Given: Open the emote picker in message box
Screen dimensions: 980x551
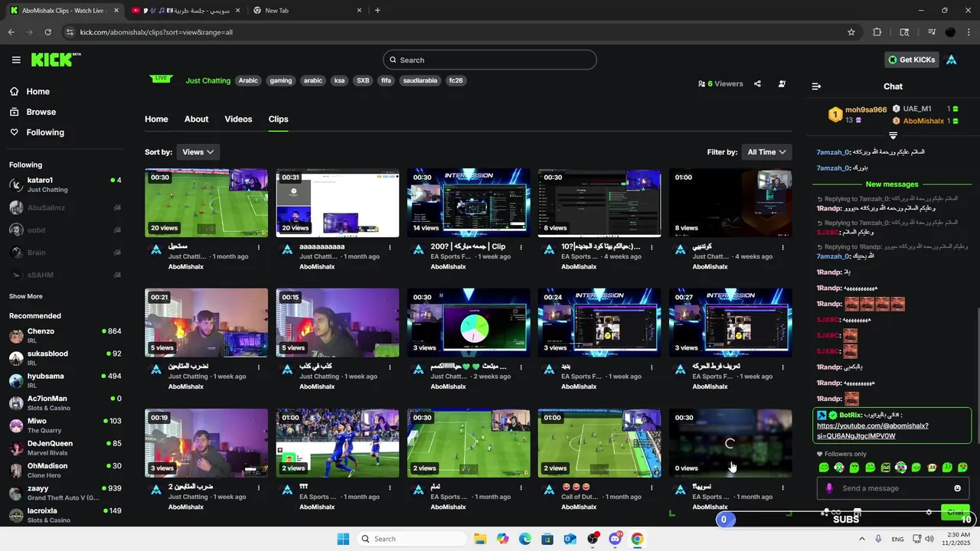Looking at the screenshot, I should 957,488.
